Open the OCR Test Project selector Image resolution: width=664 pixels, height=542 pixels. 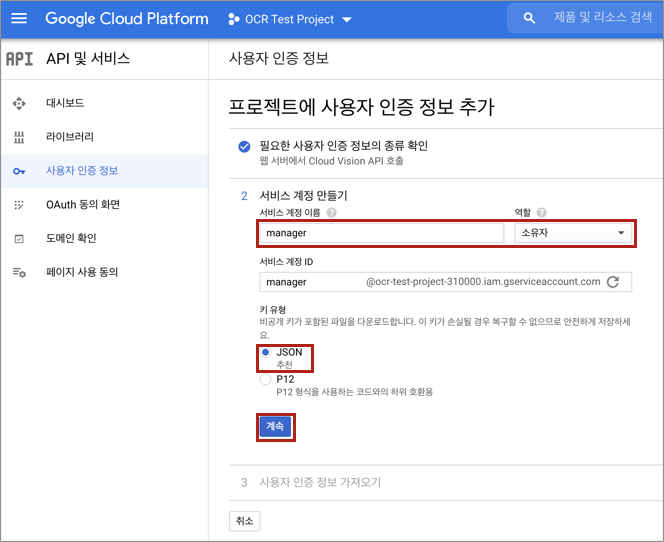click(x=290, y=19)
